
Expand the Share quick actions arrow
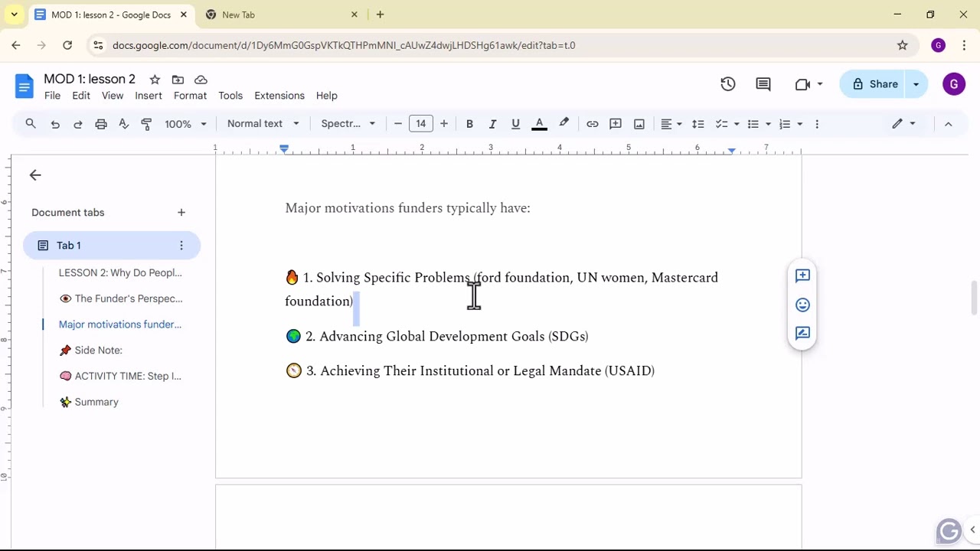[916, 84]
